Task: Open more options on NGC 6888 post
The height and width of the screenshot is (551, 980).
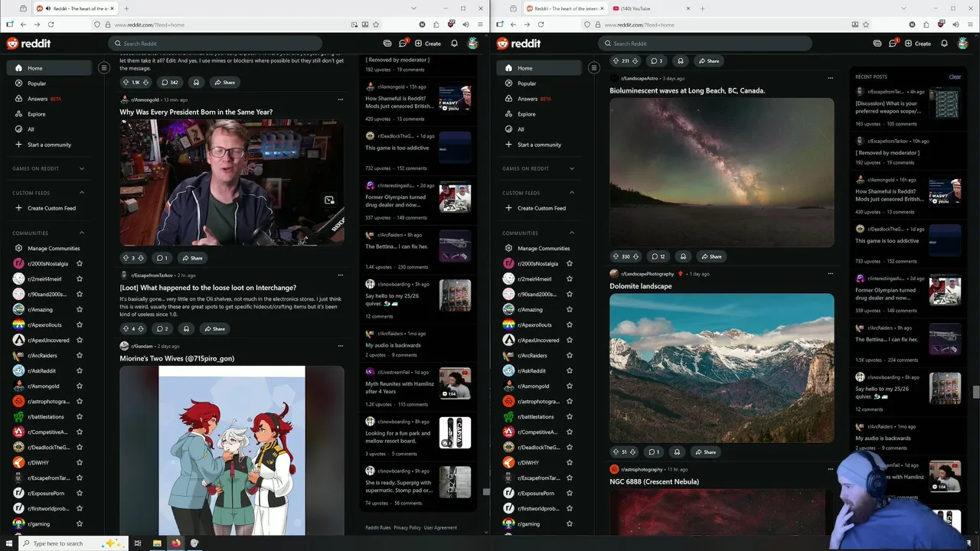Action: click(830, 469)
